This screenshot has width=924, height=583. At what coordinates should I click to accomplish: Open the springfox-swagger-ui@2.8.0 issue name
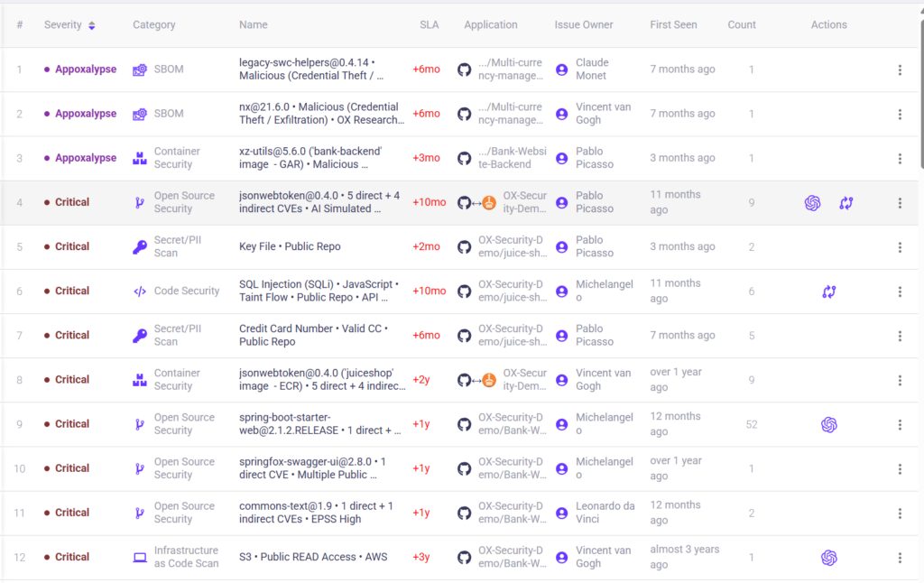pyautogui.click(x=312, y=468)
